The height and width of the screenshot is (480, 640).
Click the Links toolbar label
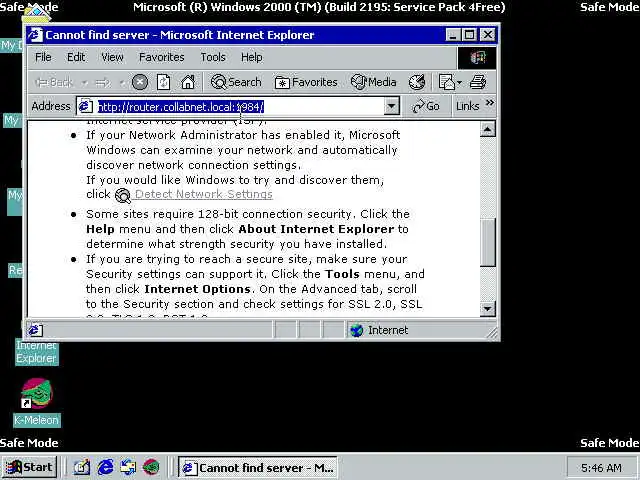pyautogui.click(x=467, y=107)
